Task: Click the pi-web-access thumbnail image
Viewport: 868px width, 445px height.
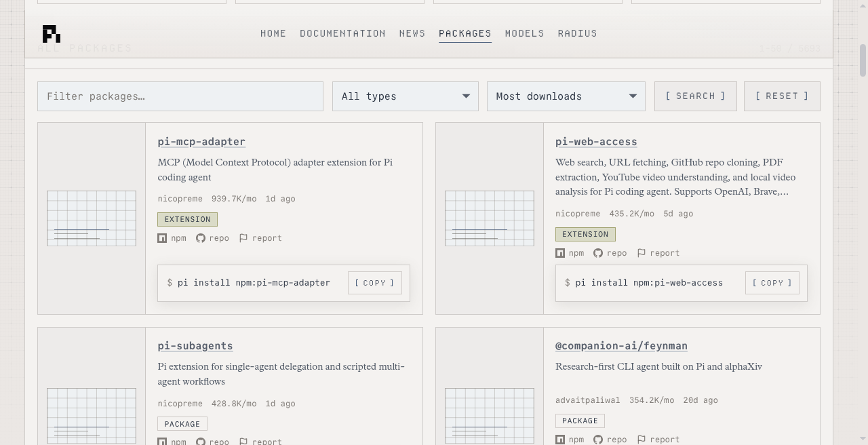Action: pyautogui.click(x=490, y=218)
